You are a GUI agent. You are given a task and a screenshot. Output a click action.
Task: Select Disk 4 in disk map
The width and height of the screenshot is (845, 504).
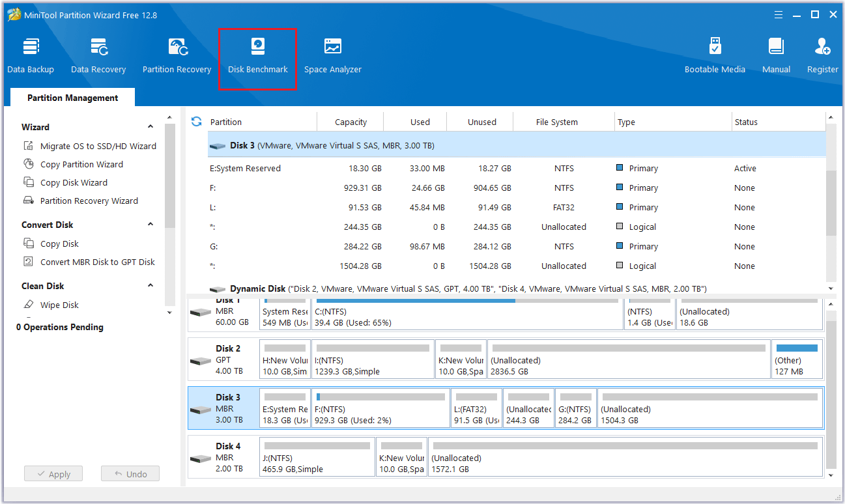tap(223, 457)
